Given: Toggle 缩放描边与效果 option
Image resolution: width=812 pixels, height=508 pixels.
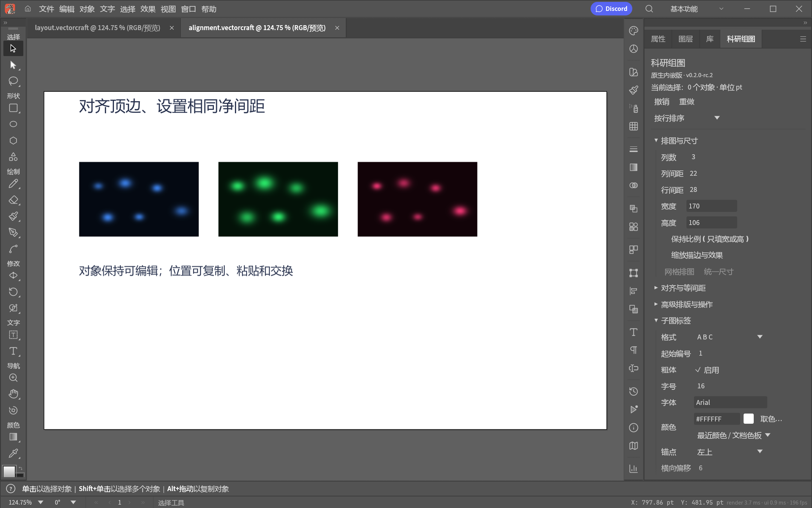Looking at the screenshot, I should [697, 255].
